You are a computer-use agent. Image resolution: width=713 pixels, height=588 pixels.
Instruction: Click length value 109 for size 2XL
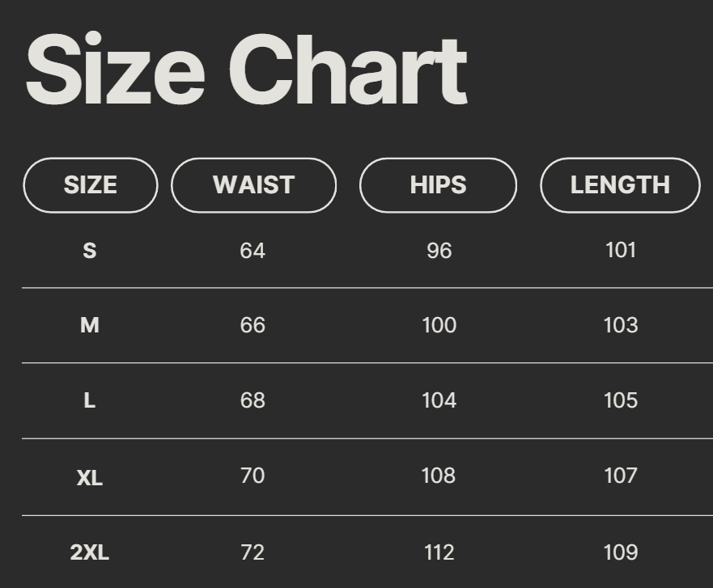(621, 552)
